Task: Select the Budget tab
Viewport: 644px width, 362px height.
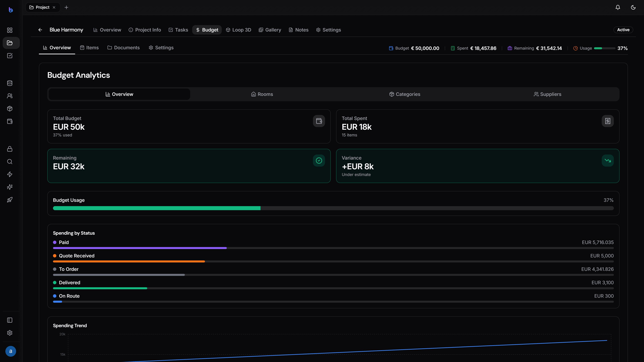Action: [x=207, y=30]
